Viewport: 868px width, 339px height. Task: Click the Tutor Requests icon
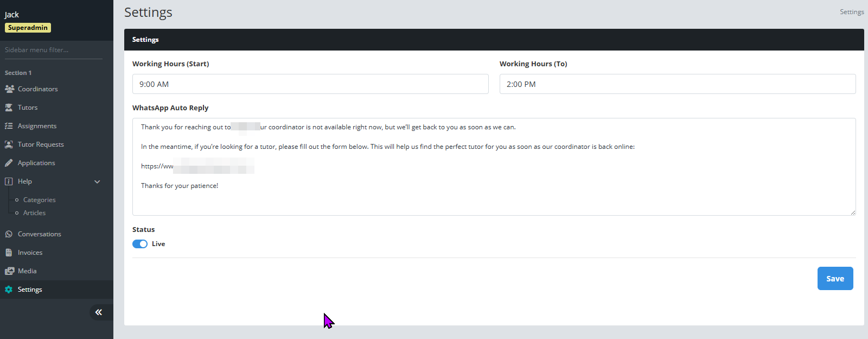point(9,145)
